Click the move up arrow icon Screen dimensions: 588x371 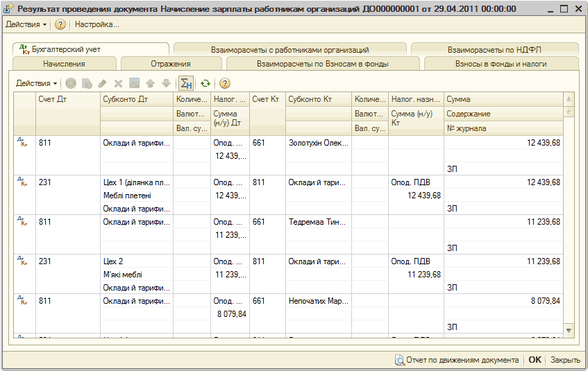pyautogui.click(x=151, y=83)
